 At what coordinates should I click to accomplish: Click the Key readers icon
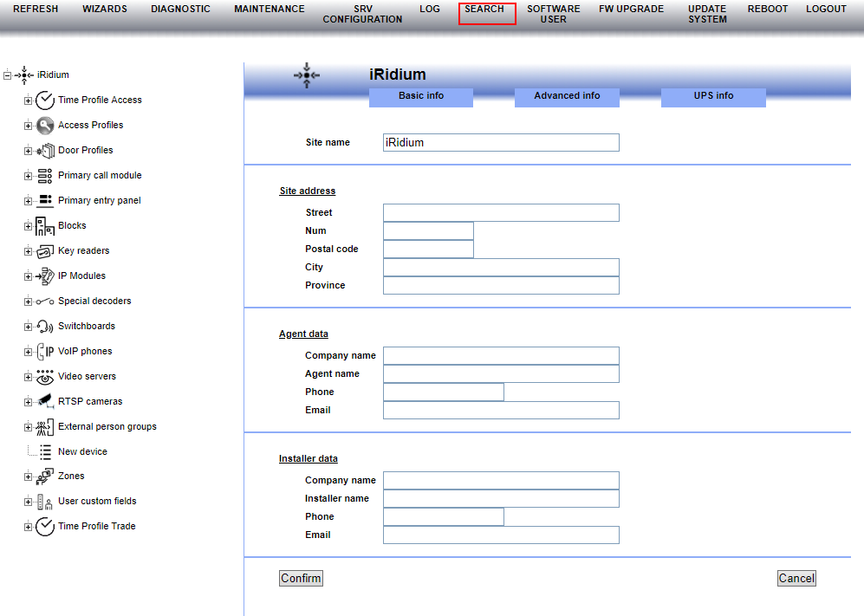[45, 250]
